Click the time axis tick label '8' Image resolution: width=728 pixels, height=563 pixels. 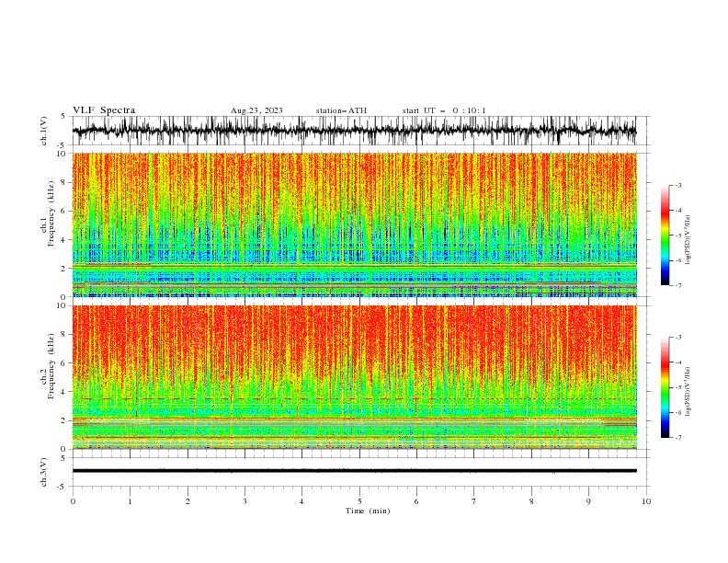(531, 501)
